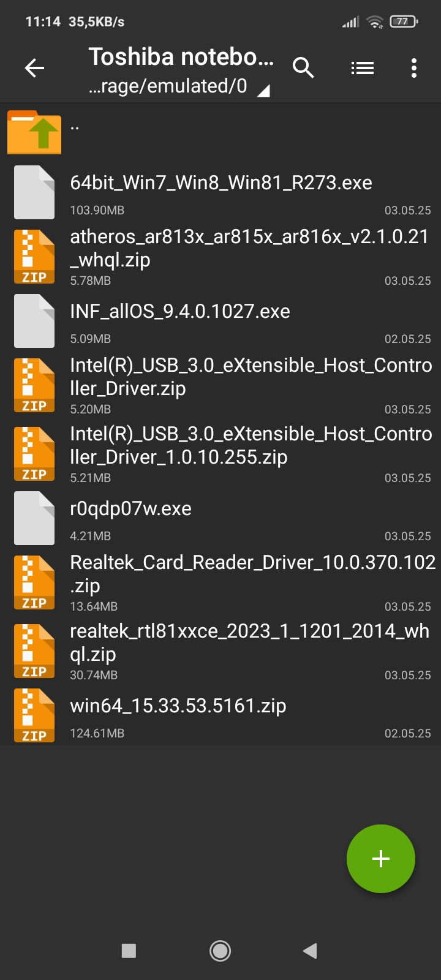Tap the 13.64MB size label
This screenshot has height=980, width=441.
pos(94,606)
